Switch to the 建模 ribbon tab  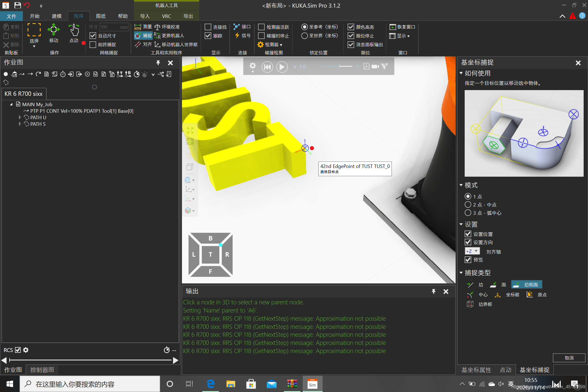[57, 16]
